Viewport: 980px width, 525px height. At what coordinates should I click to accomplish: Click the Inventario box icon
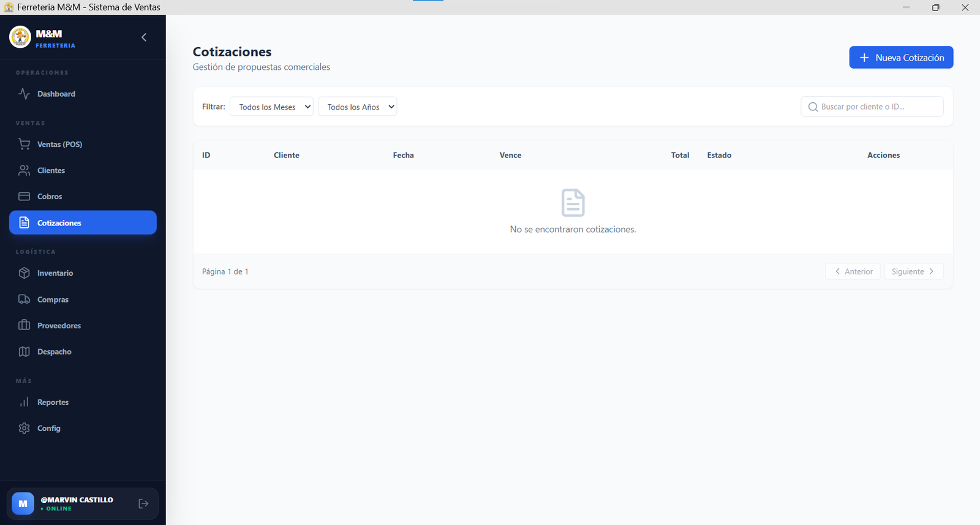(x=24, y=273)
